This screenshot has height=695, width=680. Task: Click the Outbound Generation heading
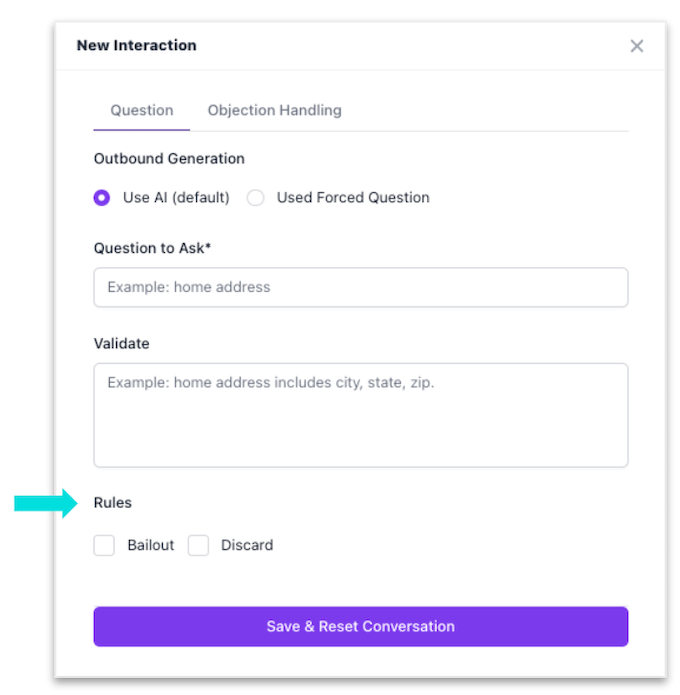click(169, 158)
